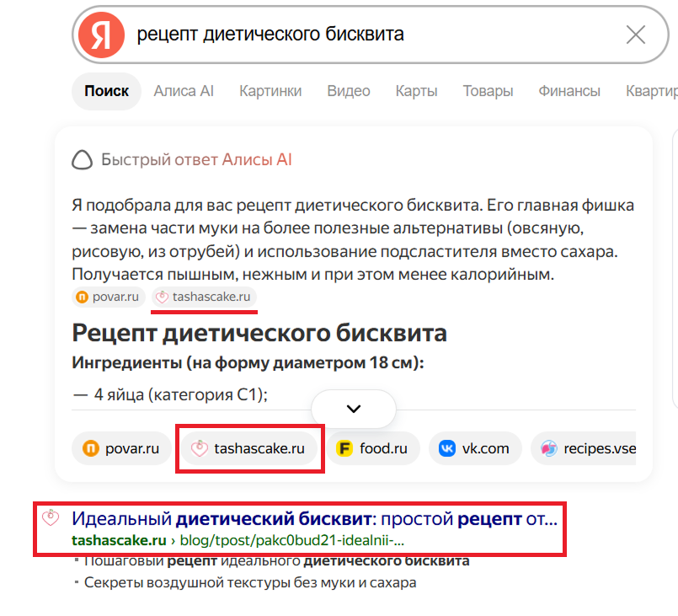Click tashascake favicon beside search result
Image resolution: width=678 pixels, height=616 pixels.
(51, 517)
